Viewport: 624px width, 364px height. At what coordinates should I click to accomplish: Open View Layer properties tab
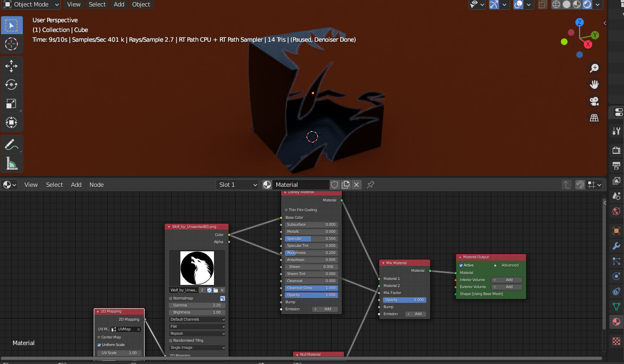(616, 180)
